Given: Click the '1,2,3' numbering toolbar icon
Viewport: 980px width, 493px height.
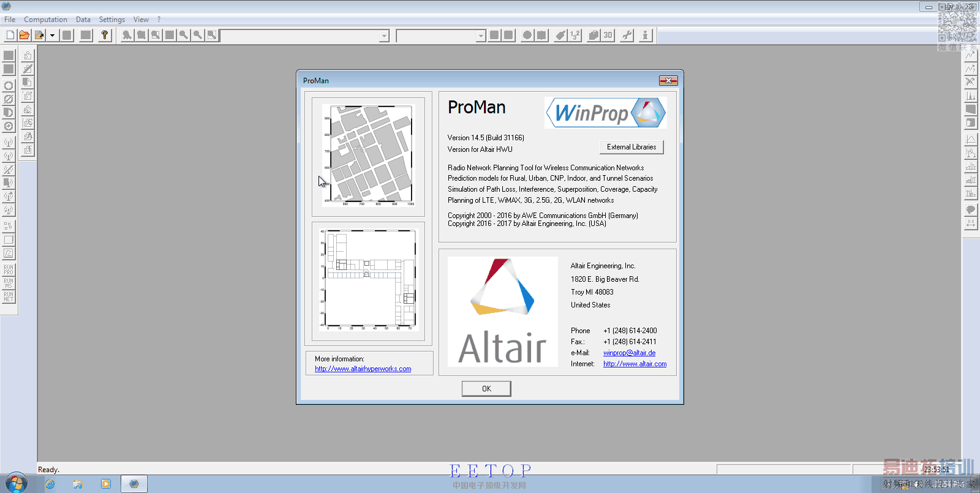Looking at the screenshot, I should (x=575, y=35).
